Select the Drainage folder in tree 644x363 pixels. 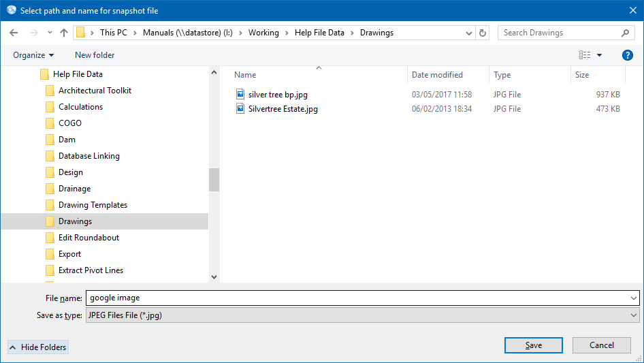(74, 189)
